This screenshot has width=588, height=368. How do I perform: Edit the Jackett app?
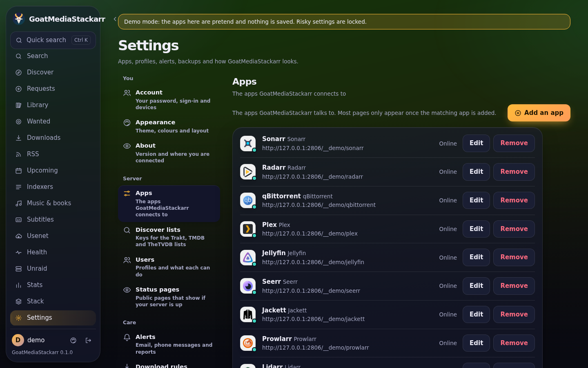click(476, 314)
